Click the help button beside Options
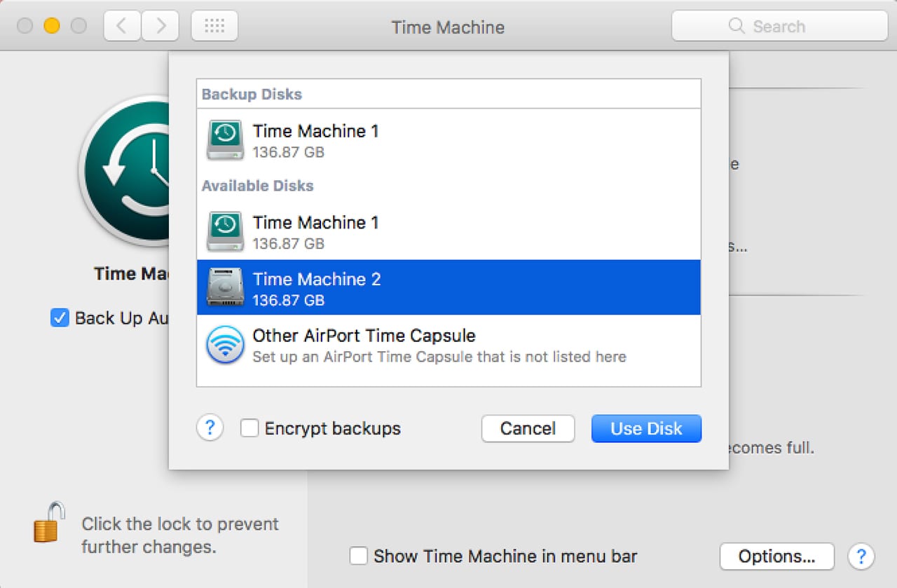 coord(861,556)
